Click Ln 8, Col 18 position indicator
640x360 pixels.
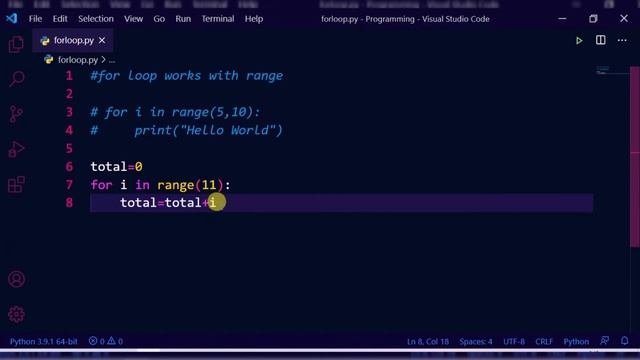427,341
